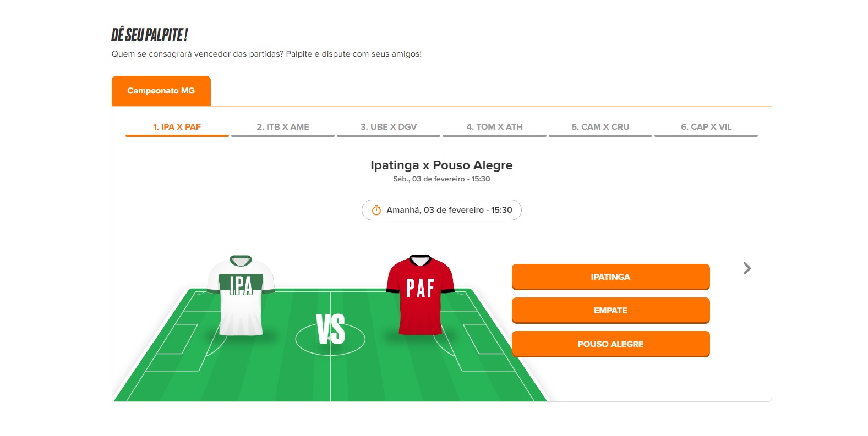
Task: Pick IPATINGA as the winner
Action: point(610,277)
